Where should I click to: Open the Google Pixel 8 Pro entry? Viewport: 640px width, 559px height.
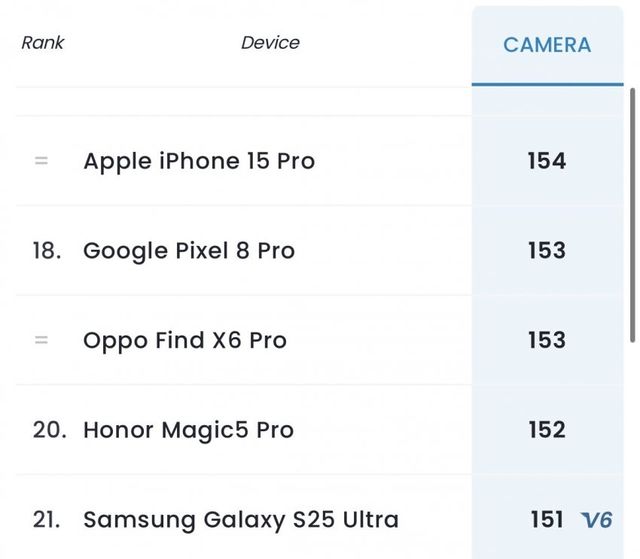(189, 250)
